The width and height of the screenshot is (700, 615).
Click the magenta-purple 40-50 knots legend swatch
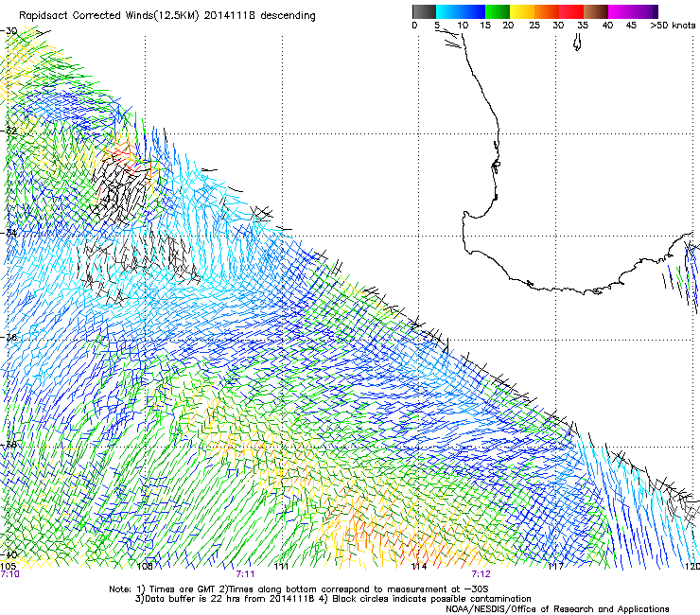tap(633, 11)
